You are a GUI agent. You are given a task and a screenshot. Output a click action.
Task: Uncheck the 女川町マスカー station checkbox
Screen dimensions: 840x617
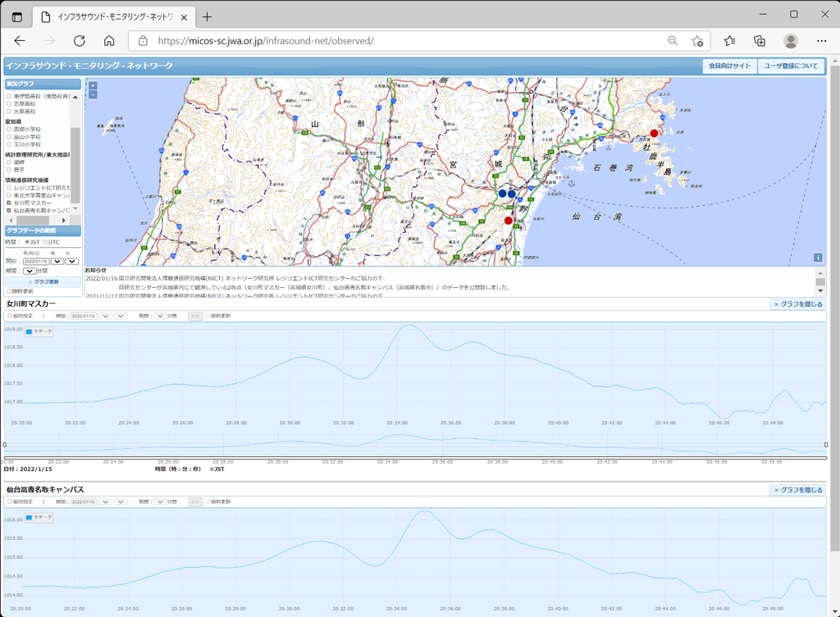pos(8,203)
